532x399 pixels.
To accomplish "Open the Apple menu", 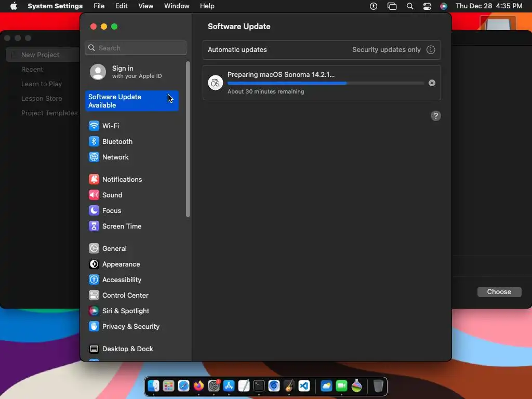I will point(14,6).
